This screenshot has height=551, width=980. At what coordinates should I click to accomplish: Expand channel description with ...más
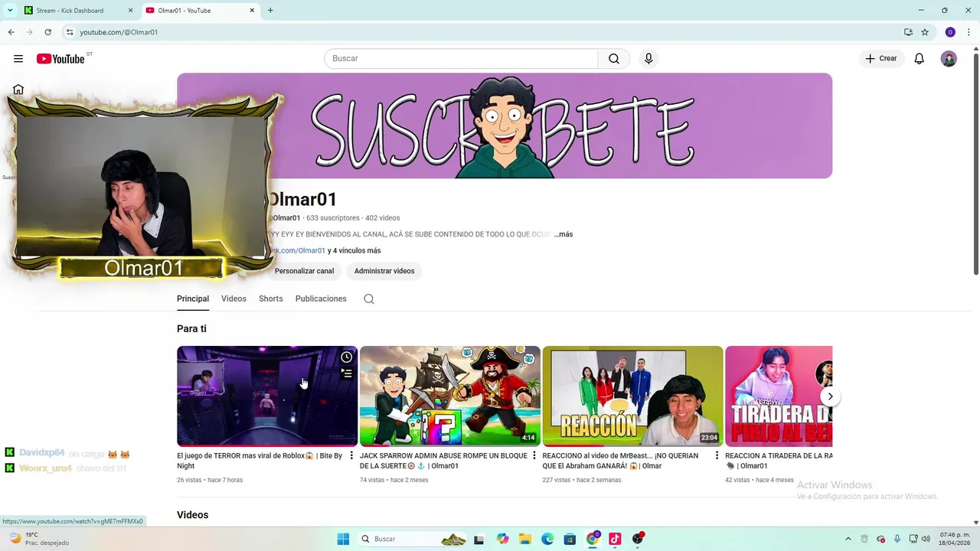pyautogui.click(x=563, y=234)
